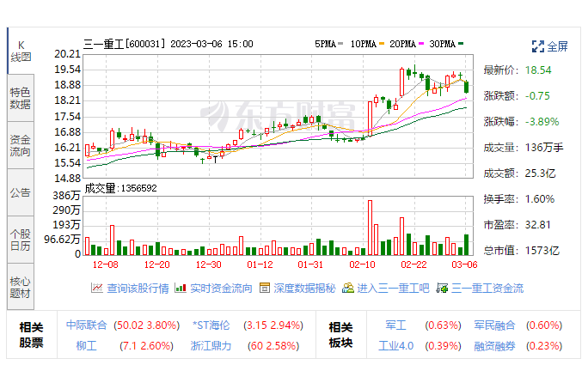
Task: Open the 进入三一重工吧 link
Action: 393,289
